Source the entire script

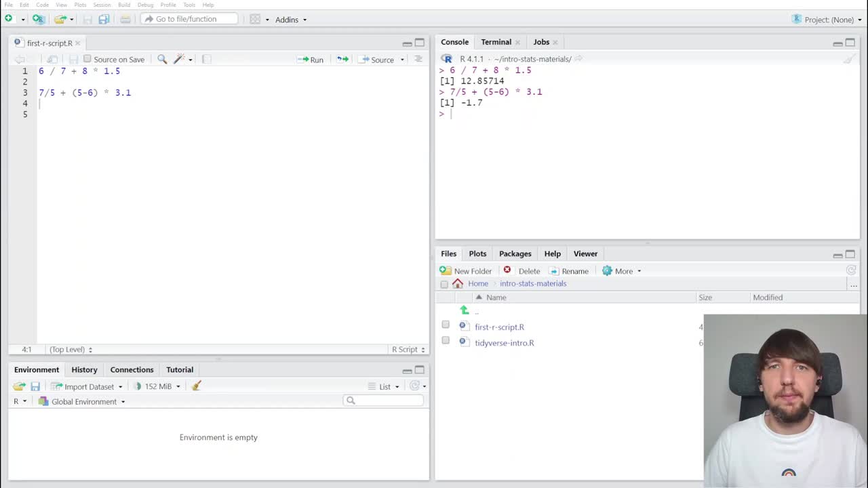382,60
